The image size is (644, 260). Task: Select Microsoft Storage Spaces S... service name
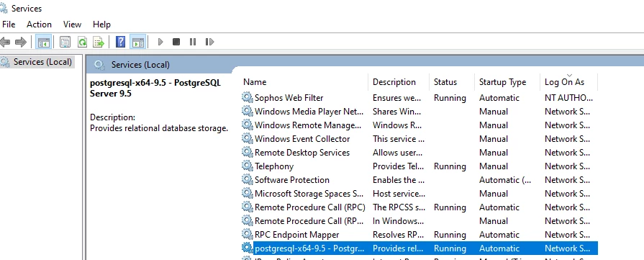tap(309, 194)
